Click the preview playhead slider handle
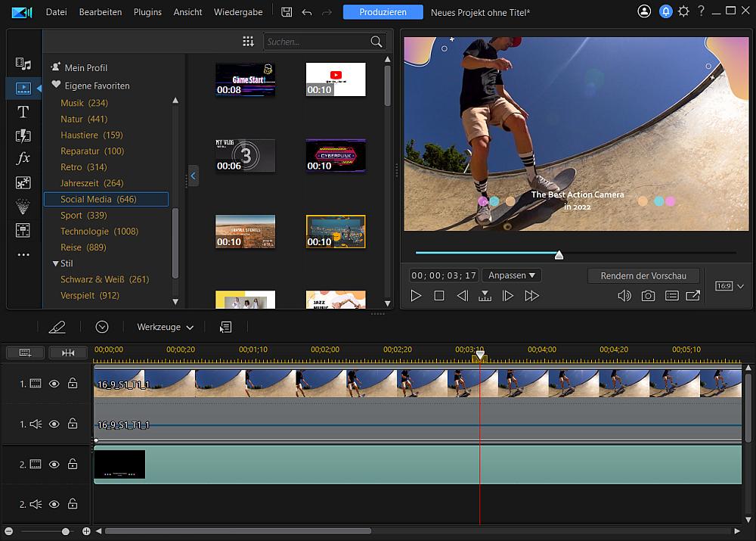 pyautogui.click(x=559, y=255)
